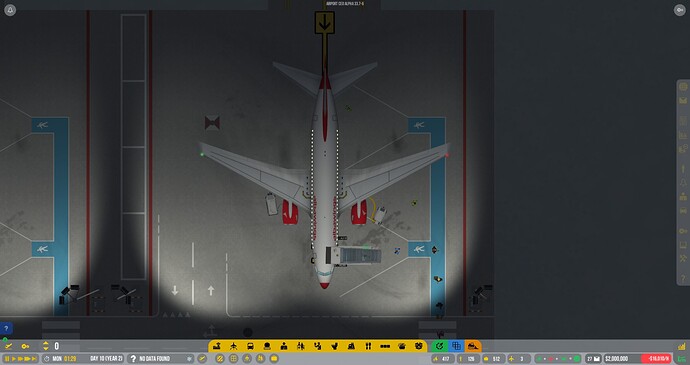Click the key icon at top-right
The height and width of the screenshot is (365, 690).
pyautogui.click(x=680, y=10)
